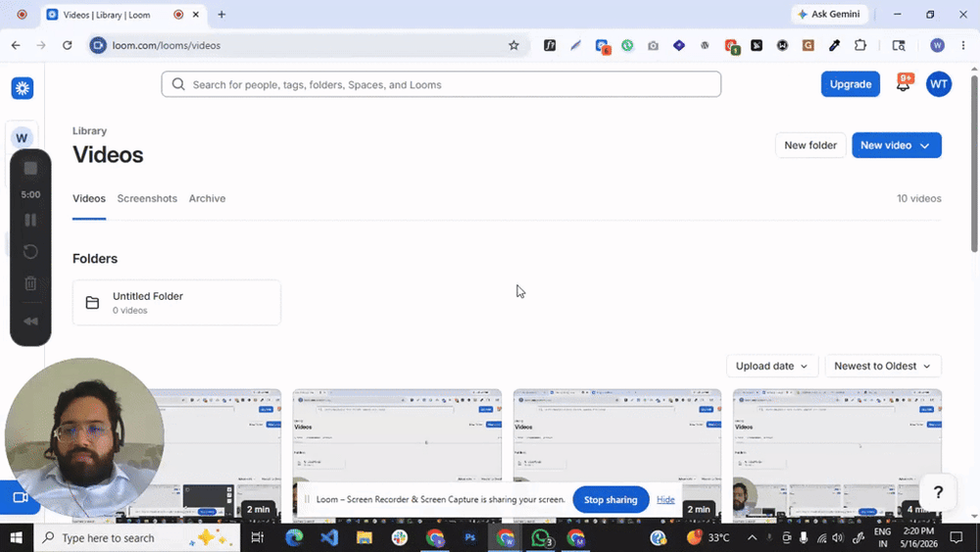Viewport: 980px width, 552px height.
Task: Click the Stop sharing button
Action: pos(611,499)
